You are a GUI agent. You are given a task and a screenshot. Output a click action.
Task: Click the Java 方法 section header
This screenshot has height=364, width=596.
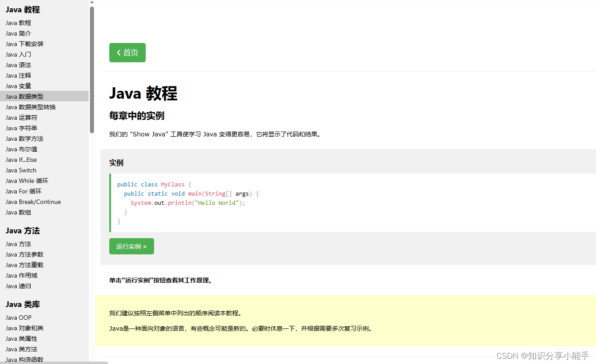pyautogui.click(x=22, y=230)
